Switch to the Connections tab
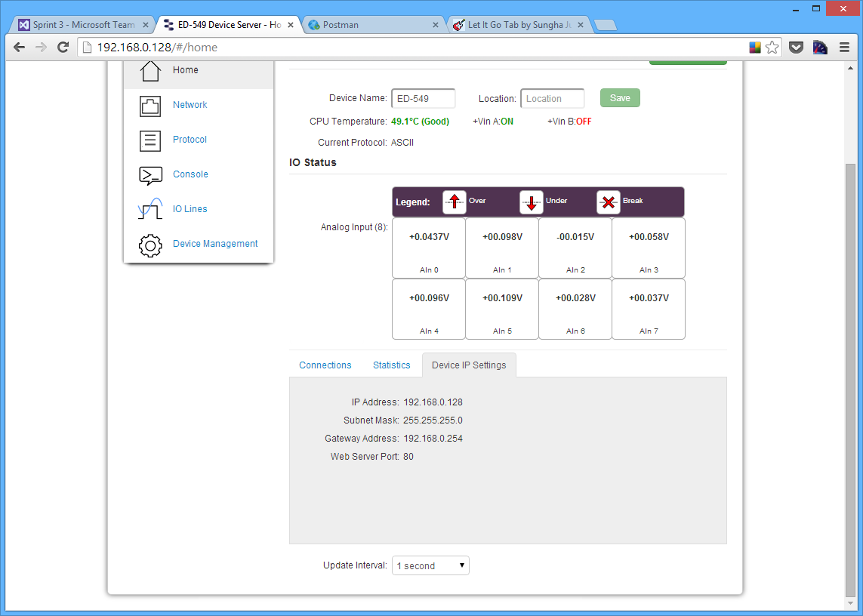This screenshot has width=863, height=616. [325, 365]
